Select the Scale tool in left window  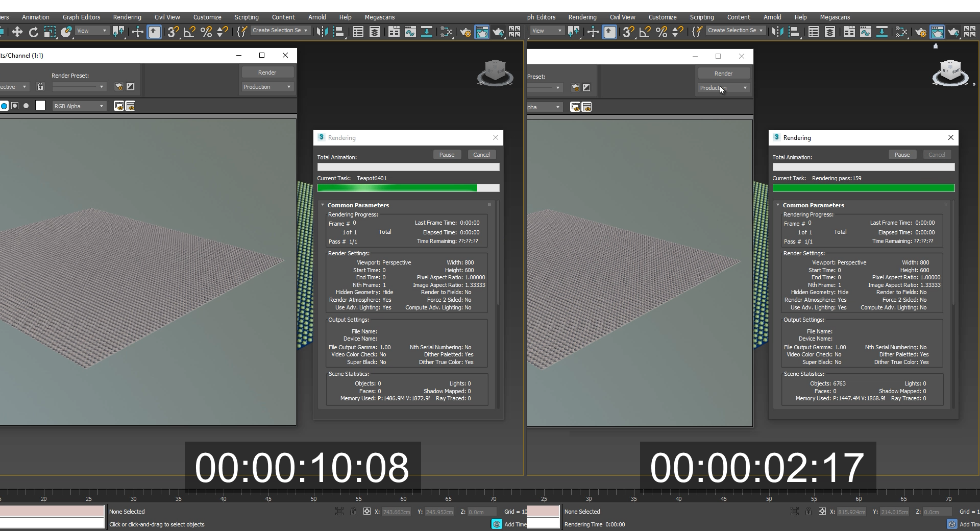point(50,32)
